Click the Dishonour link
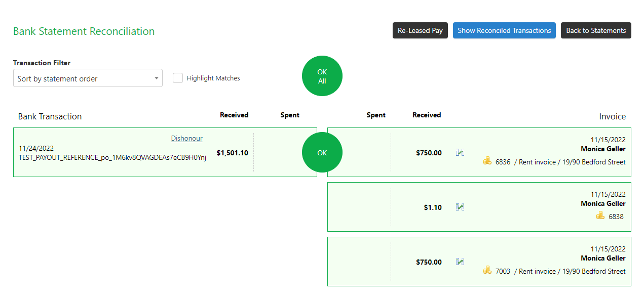644x300 pixels. pyautogui.click(x=186, y=138)
